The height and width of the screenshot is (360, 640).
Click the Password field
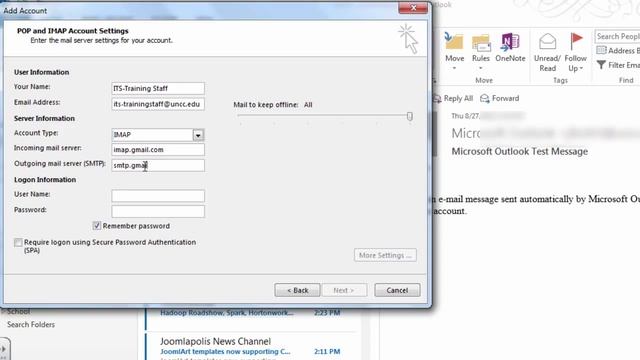click(158, 211)
